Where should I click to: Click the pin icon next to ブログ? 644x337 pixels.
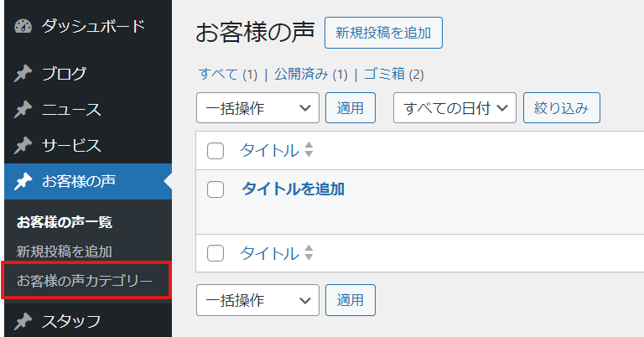(x=23, y=74)
